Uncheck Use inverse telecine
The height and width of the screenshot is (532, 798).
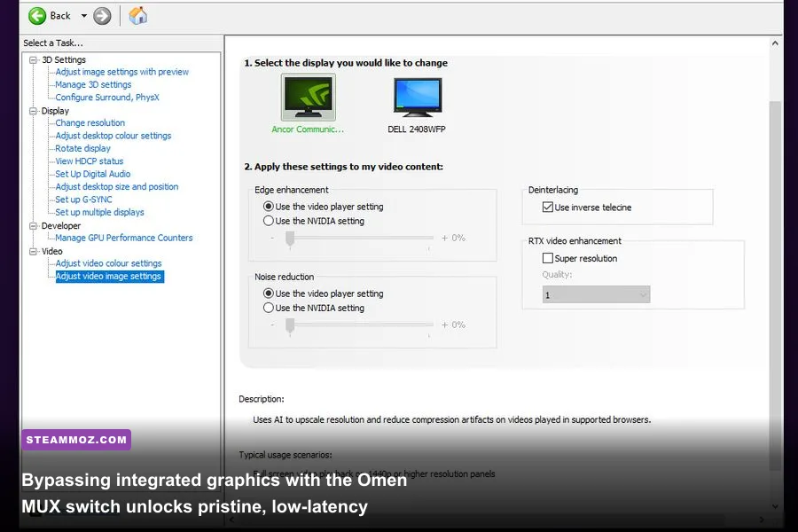click(548, 207)
